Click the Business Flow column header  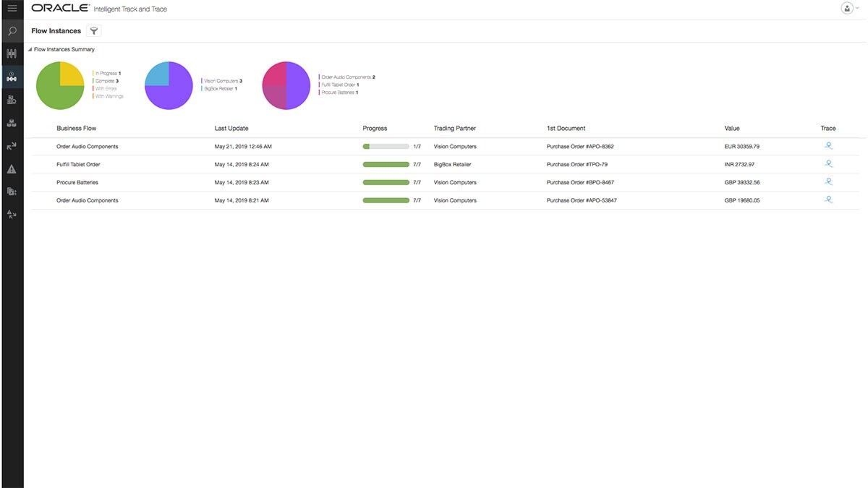tap(76, 128)
